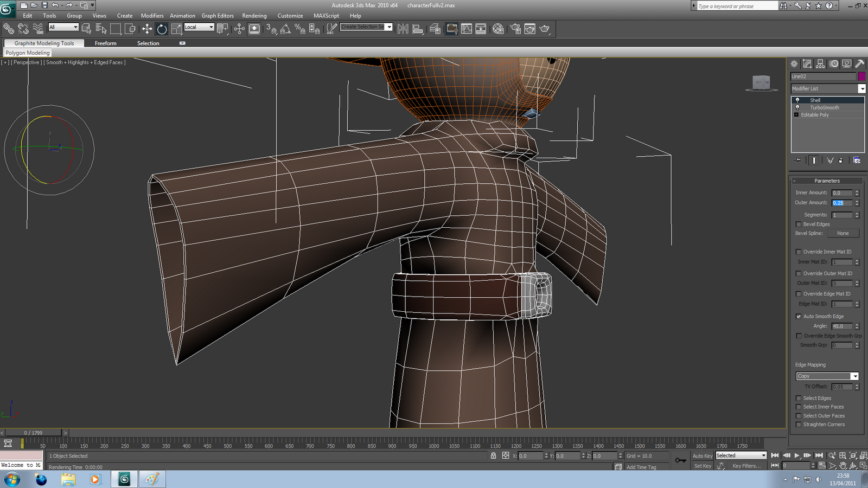Open the Edge Mapping Copy dropdown

pyautogui.click(x=856, y=376)
